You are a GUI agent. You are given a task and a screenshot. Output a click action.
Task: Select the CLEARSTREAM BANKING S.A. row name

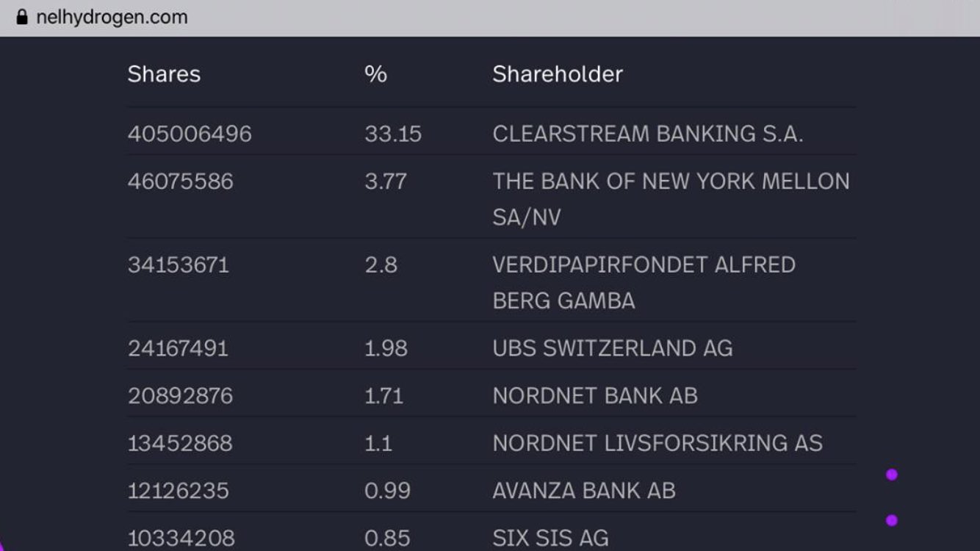pyautogui.click(x=647, y=134)
